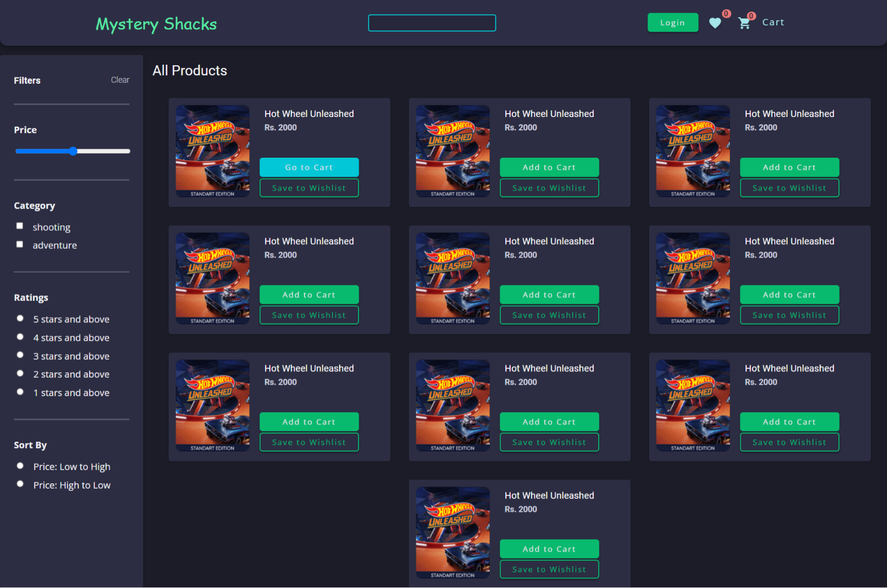The width and height of the screenshot is (887, 588).
Task: Enable the shooting category filter
Action: coord(20,226)
